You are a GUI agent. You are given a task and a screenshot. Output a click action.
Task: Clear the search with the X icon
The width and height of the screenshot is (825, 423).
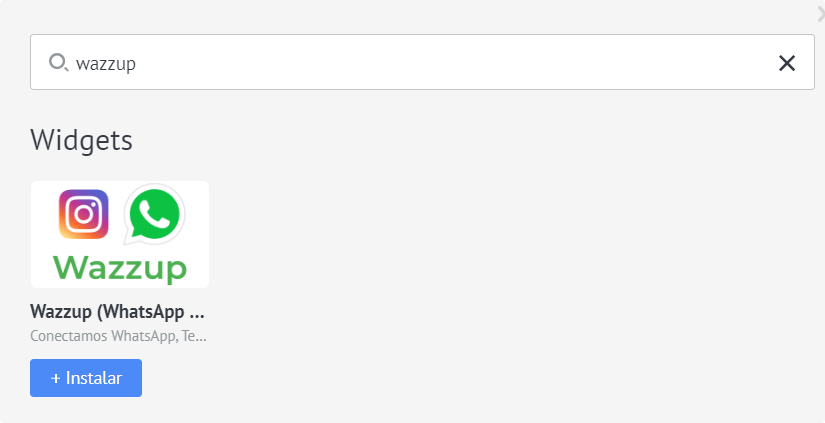(787, 63)
